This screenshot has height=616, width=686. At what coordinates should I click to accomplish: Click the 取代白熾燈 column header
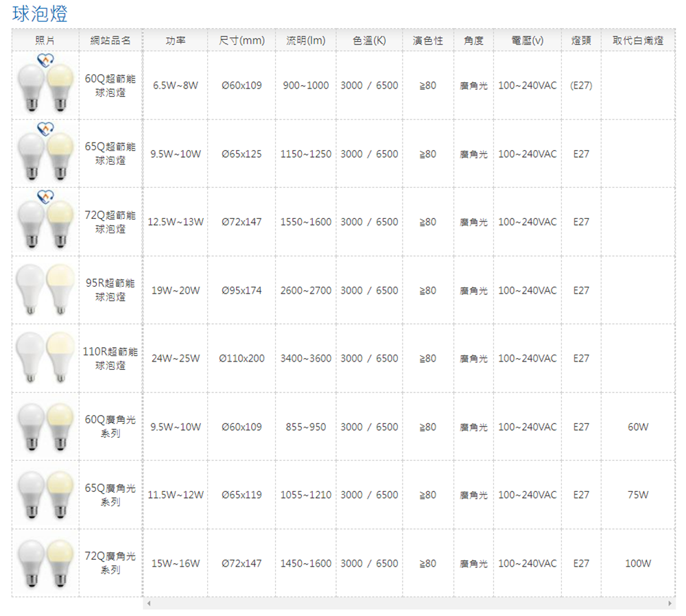point(637,41)
